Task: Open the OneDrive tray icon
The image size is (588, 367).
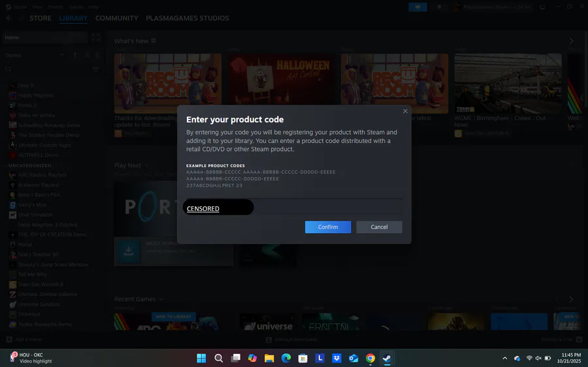Action: coord(517,359)
